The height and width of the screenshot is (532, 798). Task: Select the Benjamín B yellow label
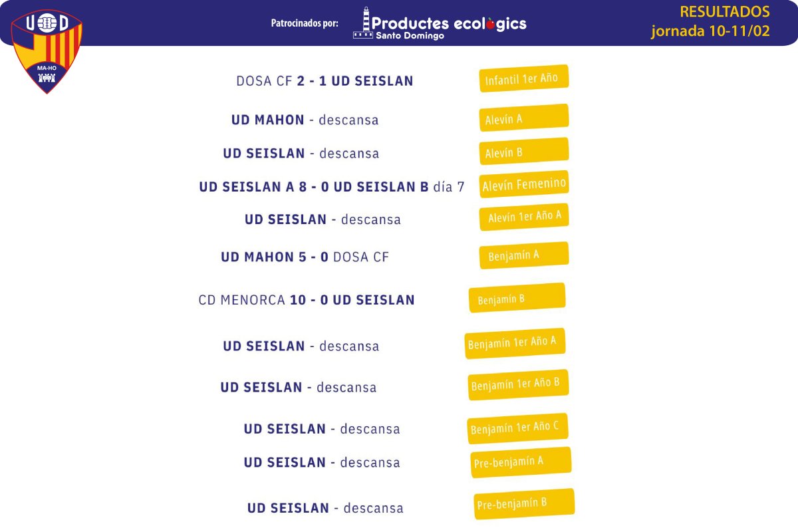tap(517, 297)
